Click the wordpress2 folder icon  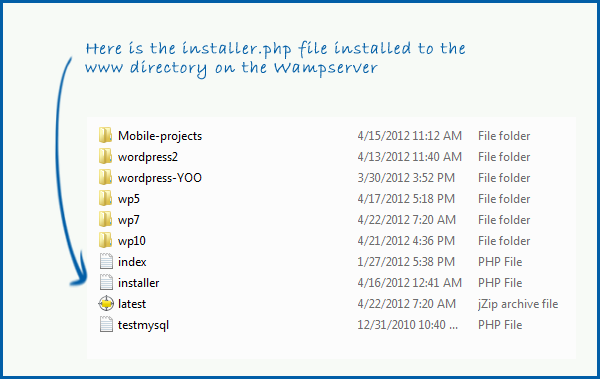point(105,157)
